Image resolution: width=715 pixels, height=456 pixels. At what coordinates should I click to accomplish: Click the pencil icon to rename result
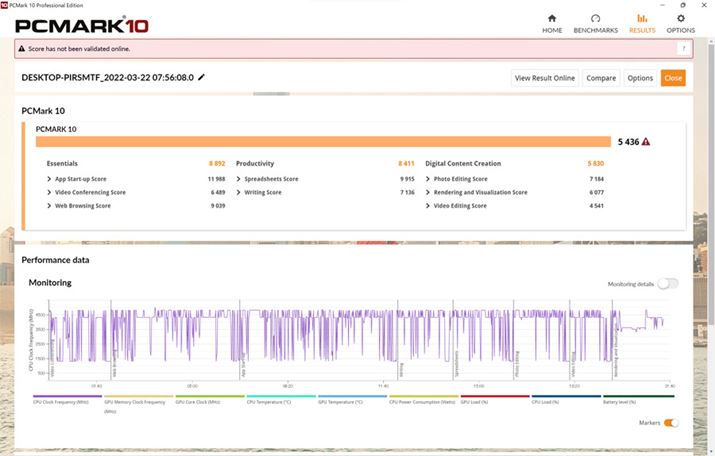(201, 77)
